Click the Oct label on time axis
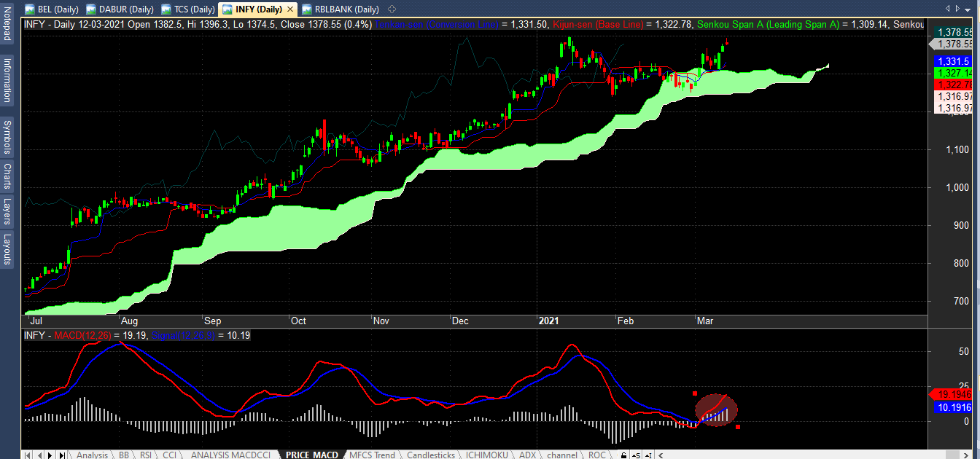This screenshot has width=980, height=459. click(x=298, y=321)
